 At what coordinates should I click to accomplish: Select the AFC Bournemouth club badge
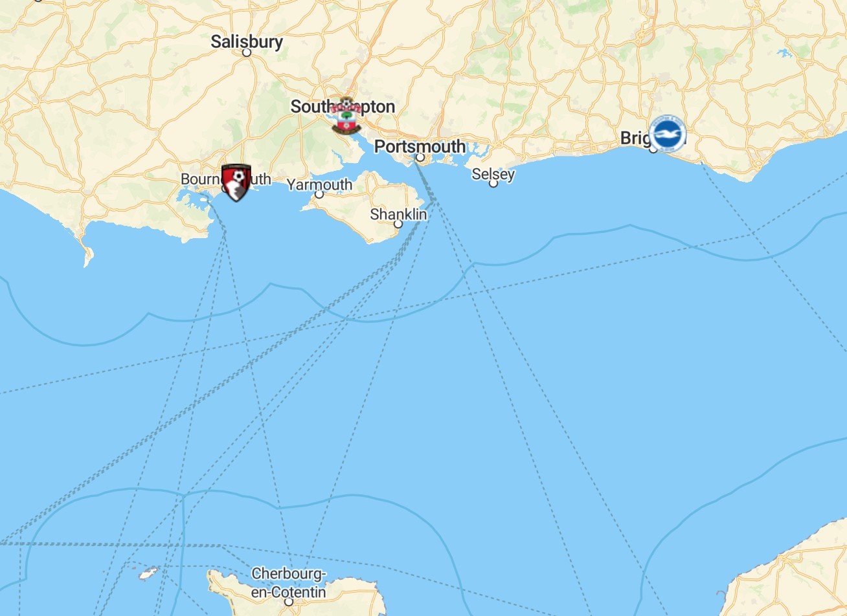[236, 182]
